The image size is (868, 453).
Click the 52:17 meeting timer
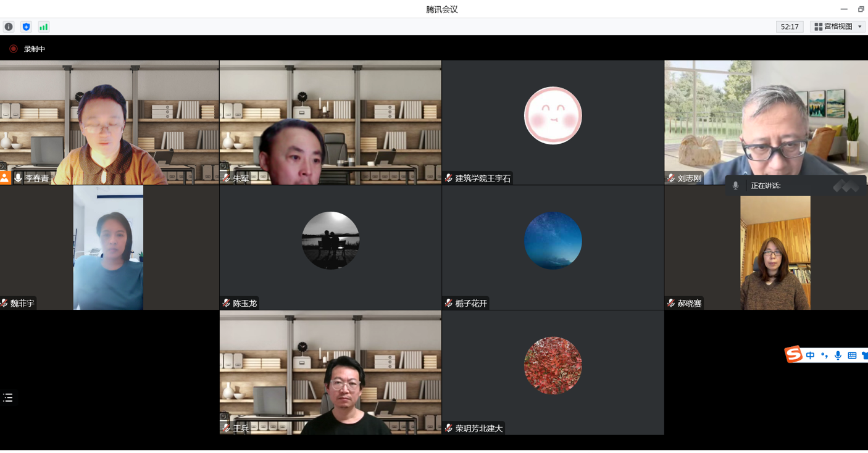(790, 27)
